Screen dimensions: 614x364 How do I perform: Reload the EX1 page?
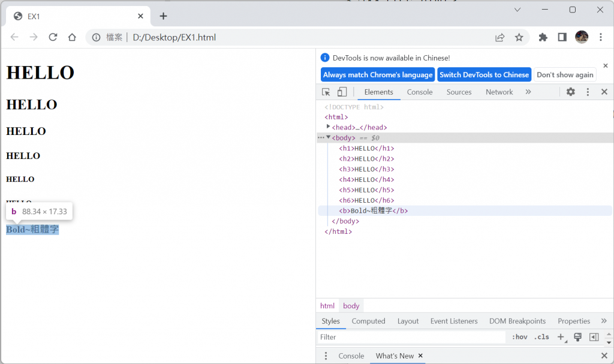coord(53,37)
